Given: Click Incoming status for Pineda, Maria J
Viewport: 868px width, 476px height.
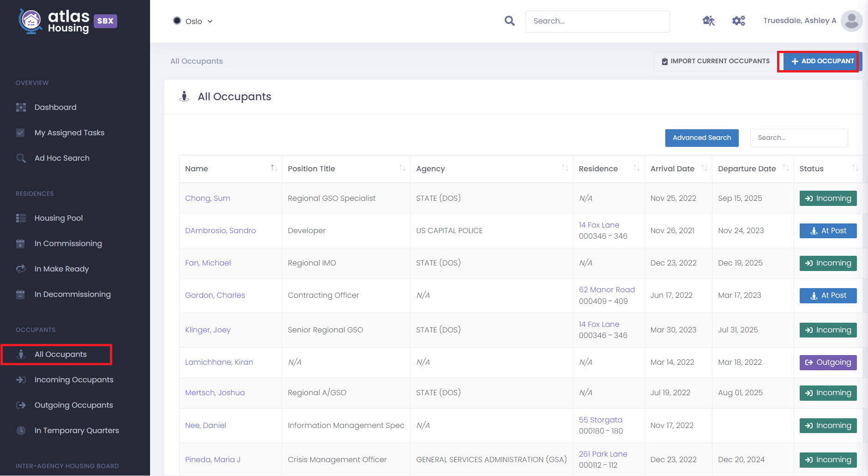Looking at the screenshot, I should point(828,460).
